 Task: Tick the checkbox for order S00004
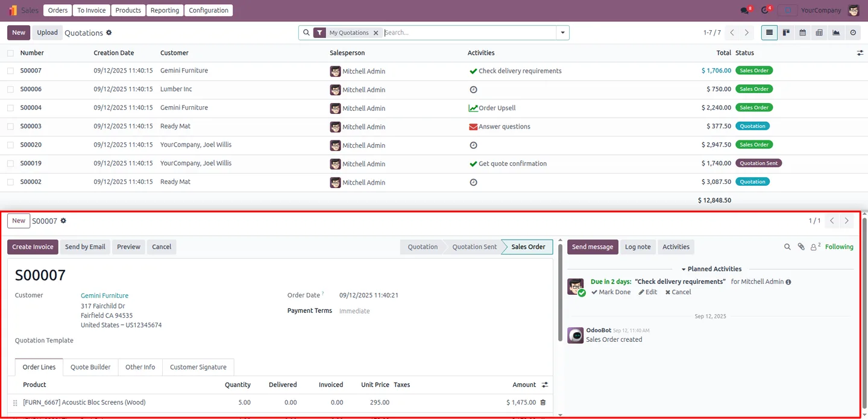pos(10,108)
